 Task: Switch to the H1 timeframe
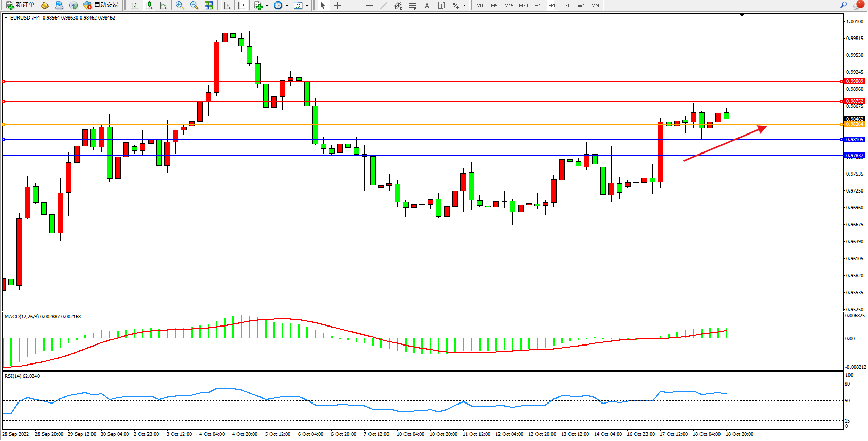click(x=538, y=5)
